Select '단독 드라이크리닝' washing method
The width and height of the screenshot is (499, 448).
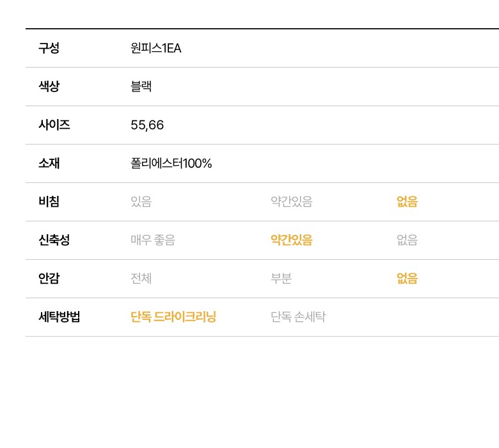point(173,317)
